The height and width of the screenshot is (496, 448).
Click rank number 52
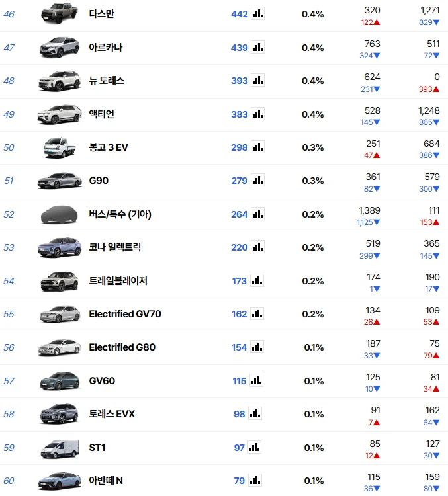[9, 214]
